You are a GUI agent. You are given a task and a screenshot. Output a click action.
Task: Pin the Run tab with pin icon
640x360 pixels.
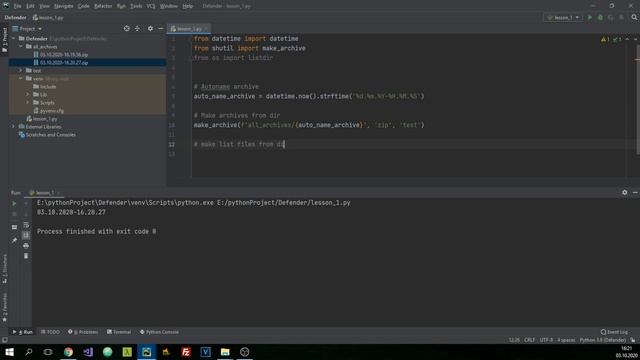(14, 240)
